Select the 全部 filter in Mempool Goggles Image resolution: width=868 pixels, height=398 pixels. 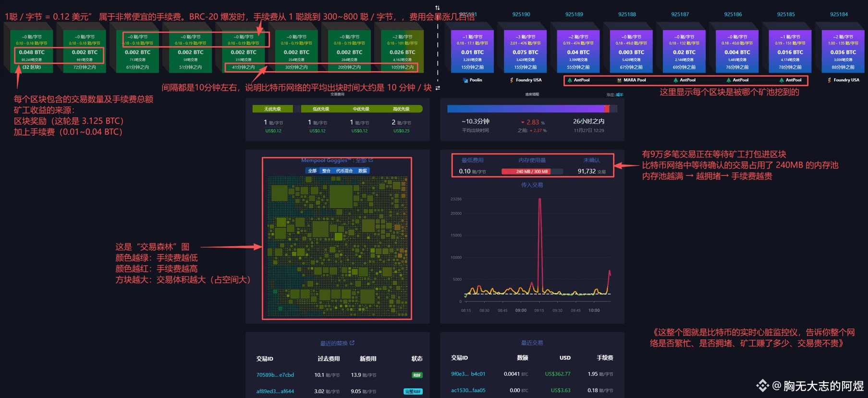pyautogui.click(x=312, y=171)
